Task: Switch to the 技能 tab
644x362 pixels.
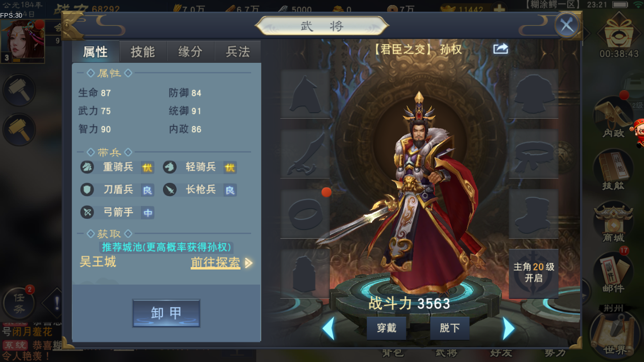Action: pyautogui.click(x=143, y=52)
